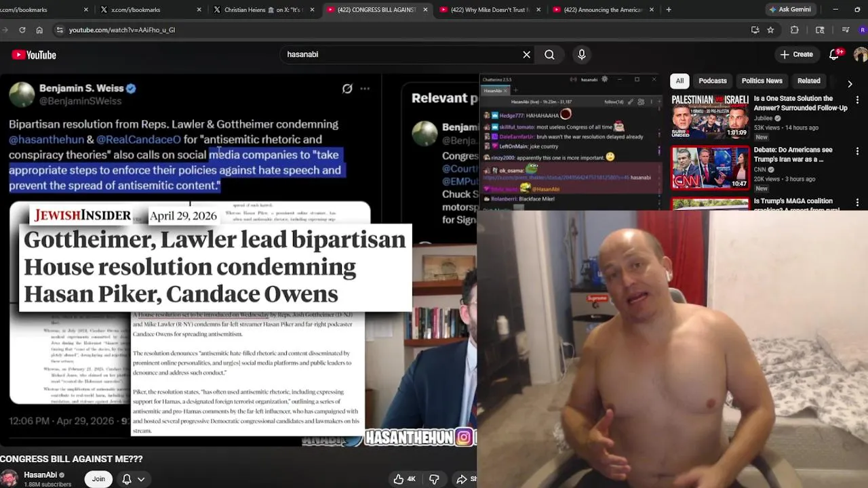
Task: Expand the notification bell dropdown
Action: 141,479
